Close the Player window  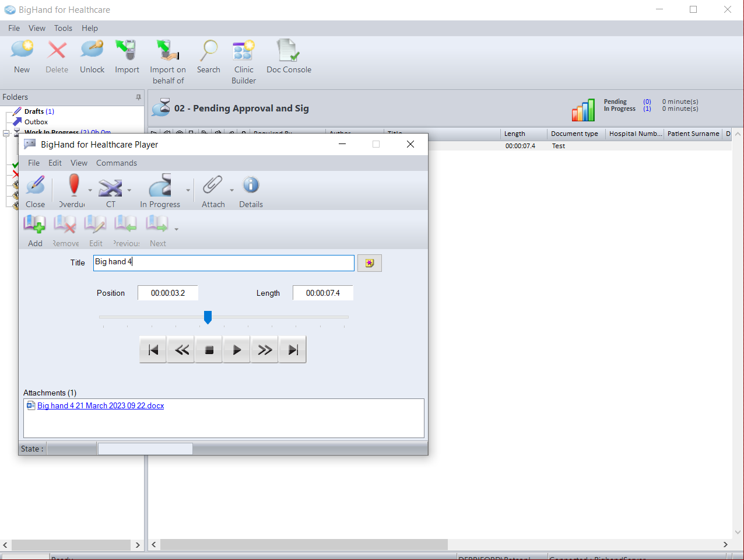coord(410,144)
